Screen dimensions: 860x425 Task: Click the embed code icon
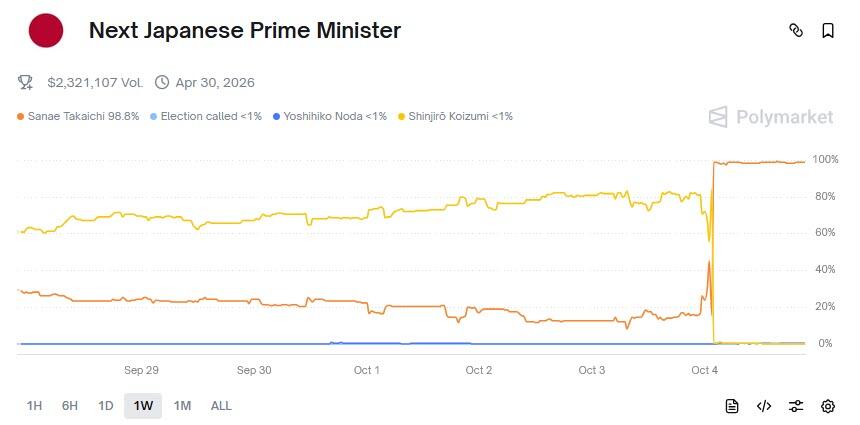pos(764,406)
